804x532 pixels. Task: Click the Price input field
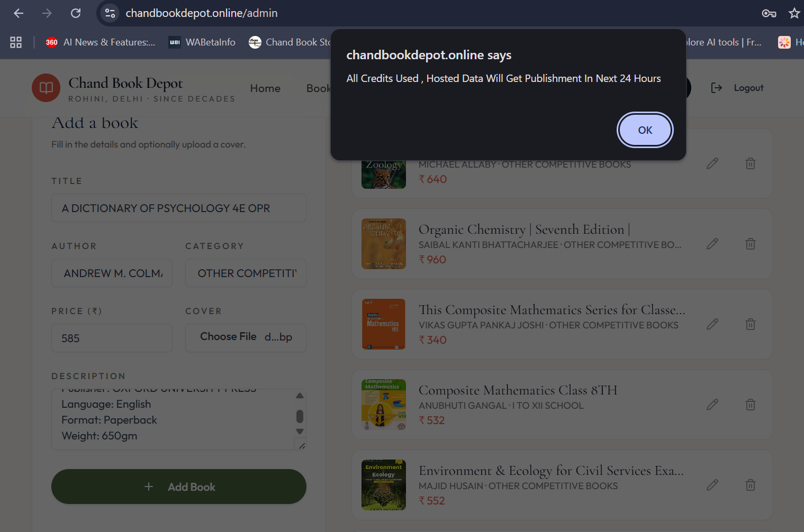[x=112, y=338]
